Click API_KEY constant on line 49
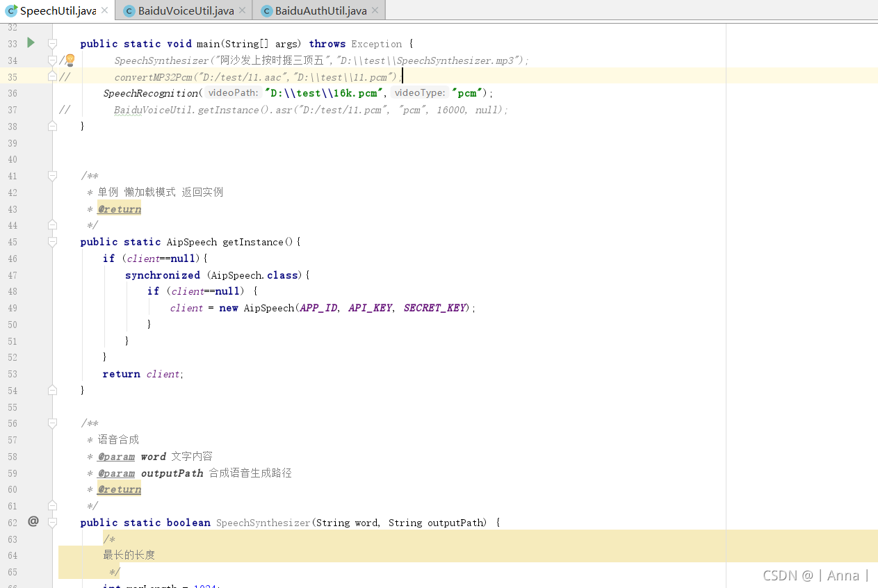The image size is (878, 588). click(x=371, y=308)
